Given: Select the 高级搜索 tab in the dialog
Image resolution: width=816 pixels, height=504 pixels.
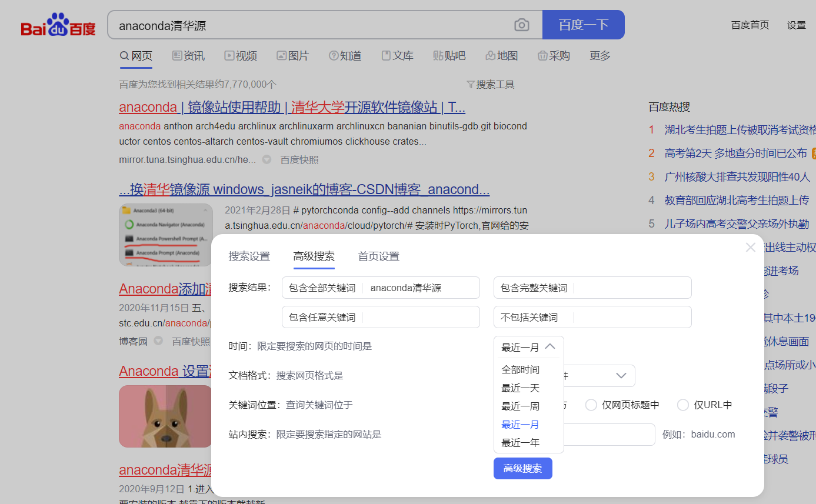Looking at the screenshot, I should (x=314, y=256).
